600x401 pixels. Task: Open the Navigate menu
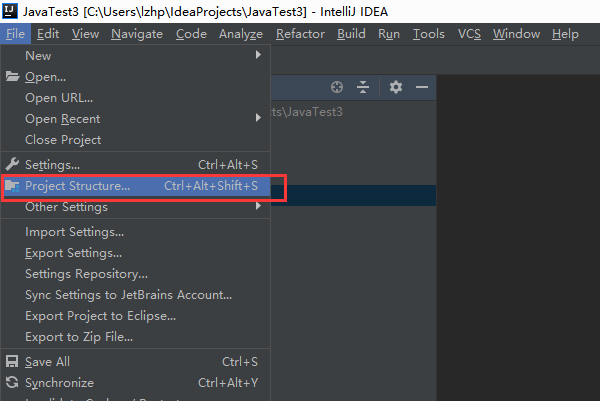coord(137,34)
